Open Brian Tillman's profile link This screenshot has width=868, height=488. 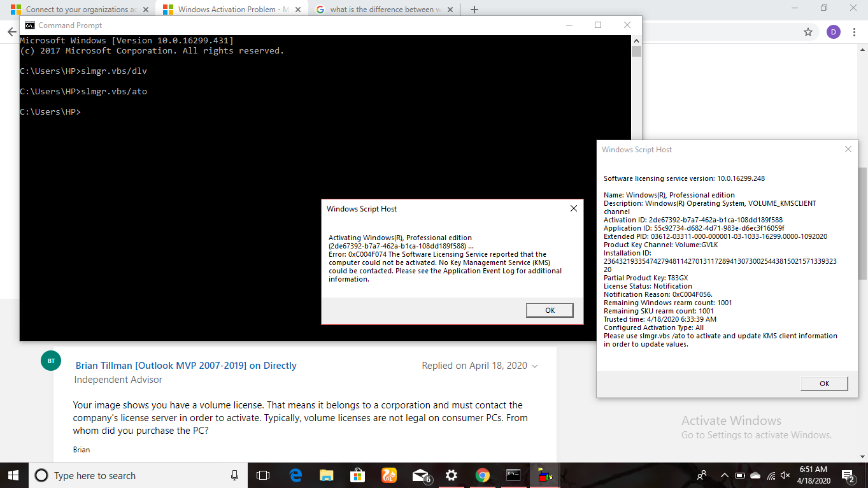coord(186,366)
